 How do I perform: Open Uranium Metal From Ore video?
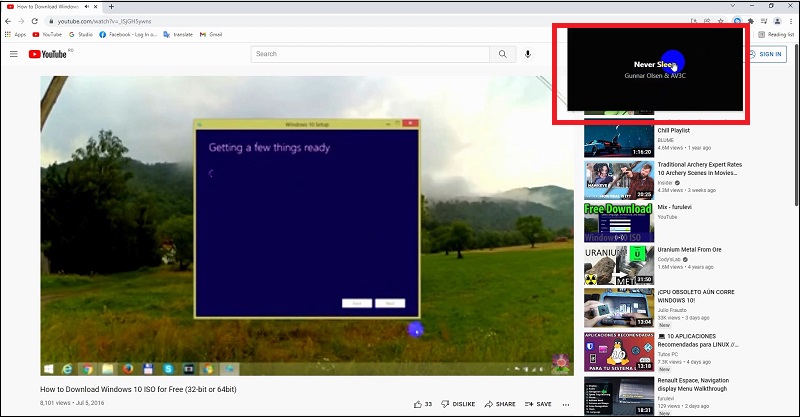click(x=619, y=265)
